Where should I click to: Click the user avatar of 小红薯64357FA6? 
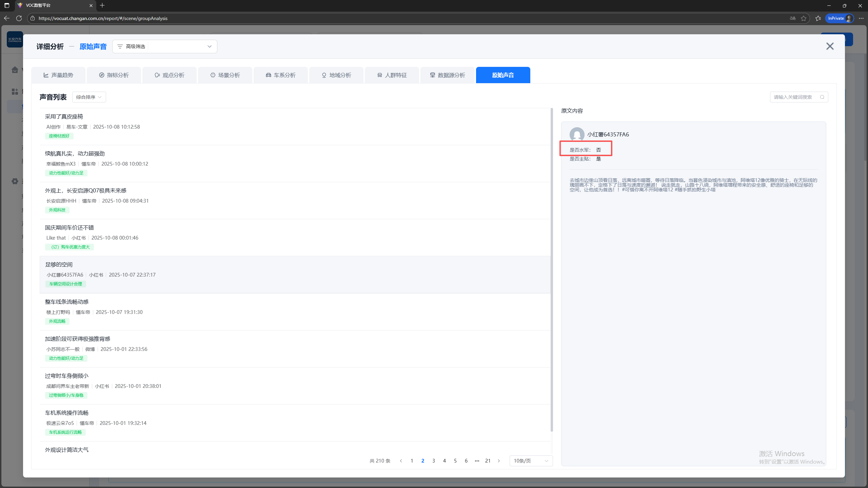pyautogui.click(x=576, y=134)
